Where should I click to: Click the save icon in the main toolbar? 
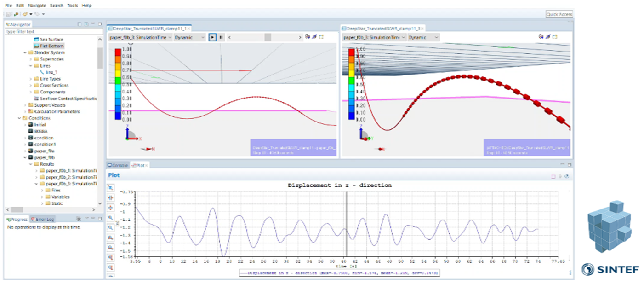click(9, 14)
